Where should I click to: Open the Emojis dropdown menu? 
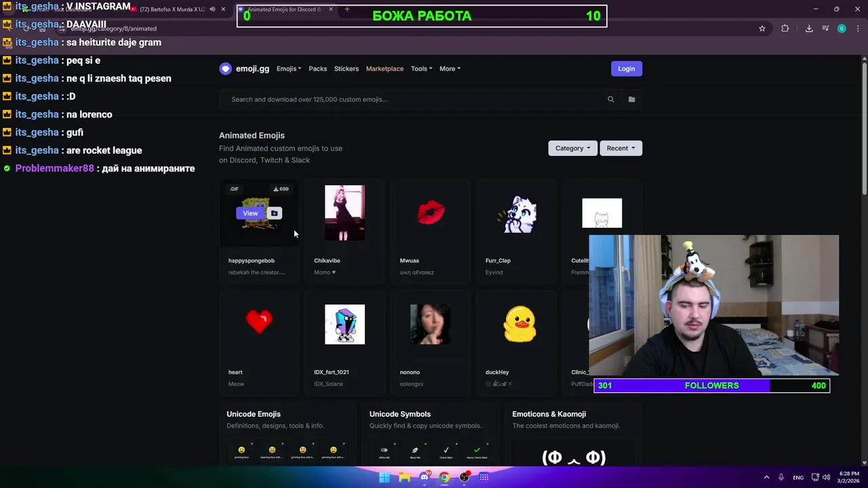tap(289, 68)
